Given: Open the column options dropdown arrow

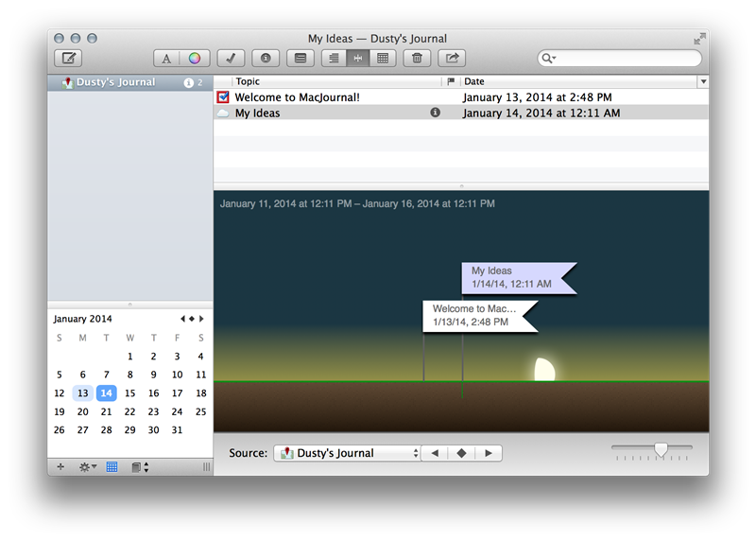Looking at the screenshot, I should point(703,81).
